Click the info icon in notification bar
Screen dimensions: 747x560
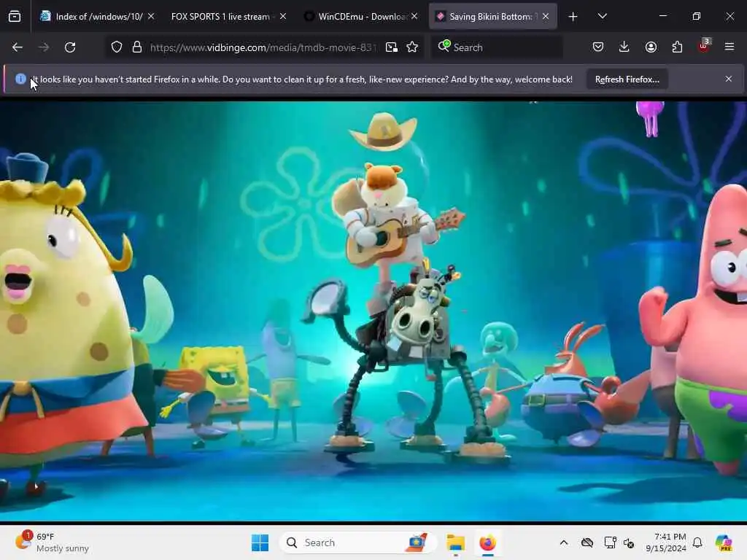tap(20, 79)
